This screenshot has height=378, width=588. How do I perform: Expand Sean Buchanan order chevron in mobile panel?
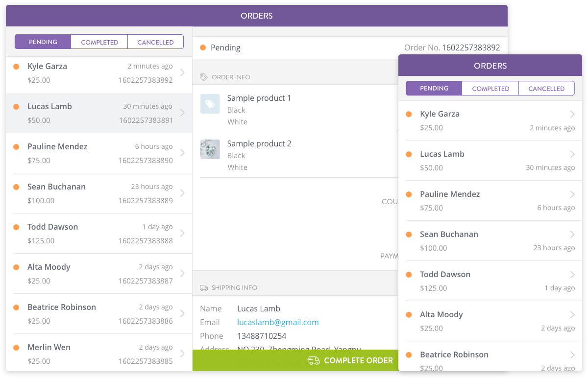pyautogui.click(x=572, y=235)
